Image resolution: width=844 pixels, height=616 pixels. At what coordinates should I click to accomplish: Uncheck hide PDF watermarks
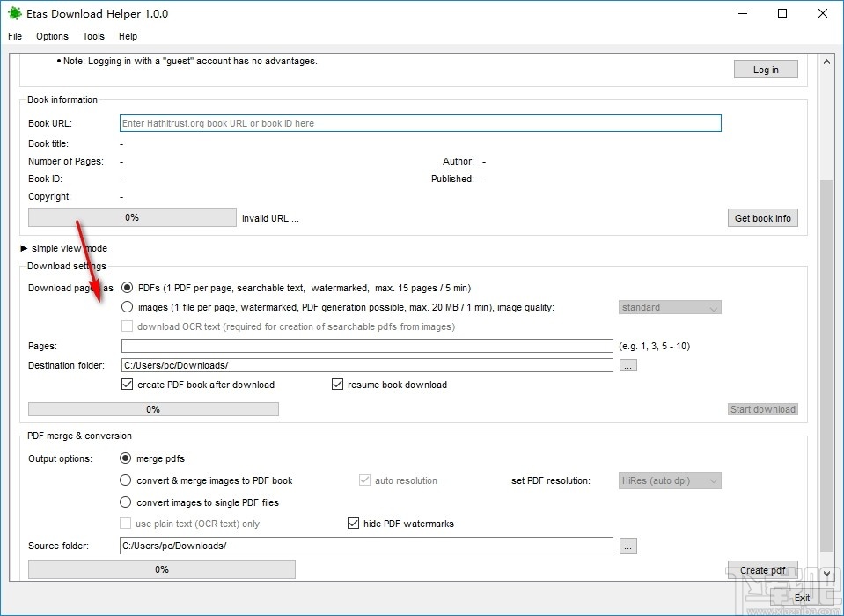353,523
